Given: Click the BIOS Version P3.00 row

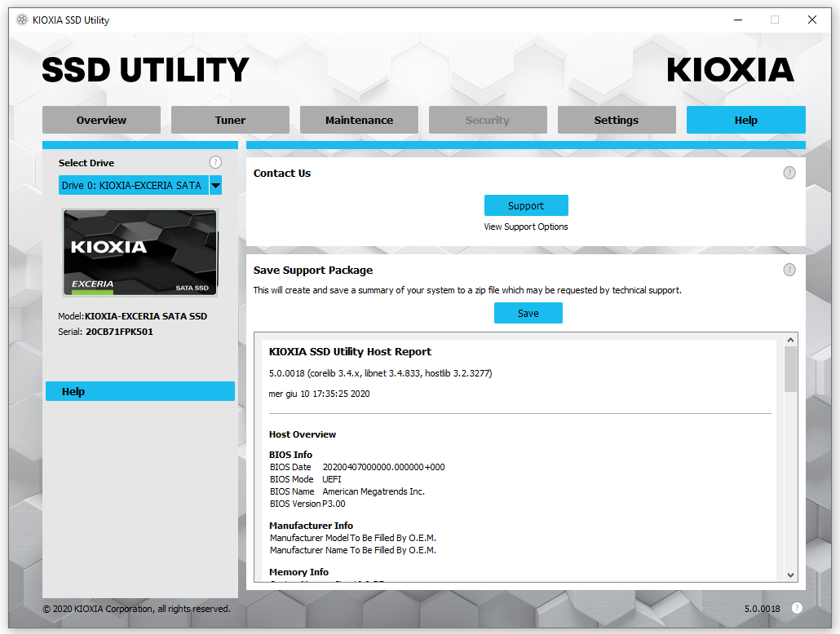Looking at the screenshot, I should coord(307,504).
